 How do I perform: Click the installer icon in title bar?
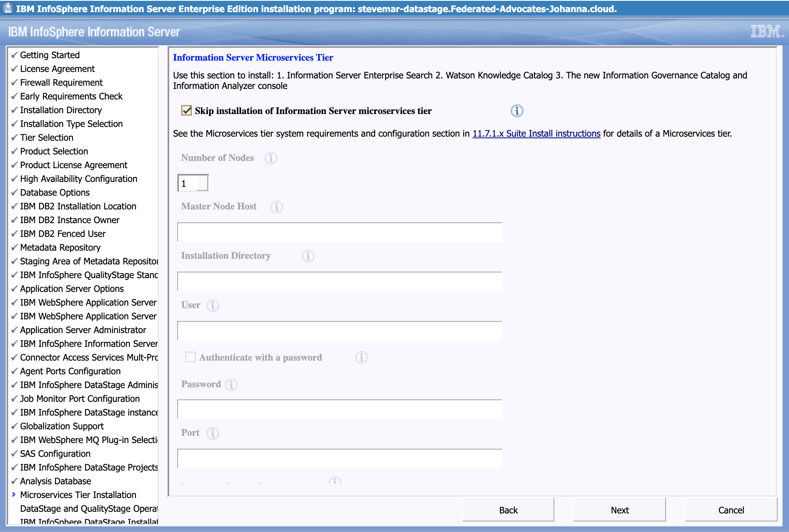click(x=7, y=8)
